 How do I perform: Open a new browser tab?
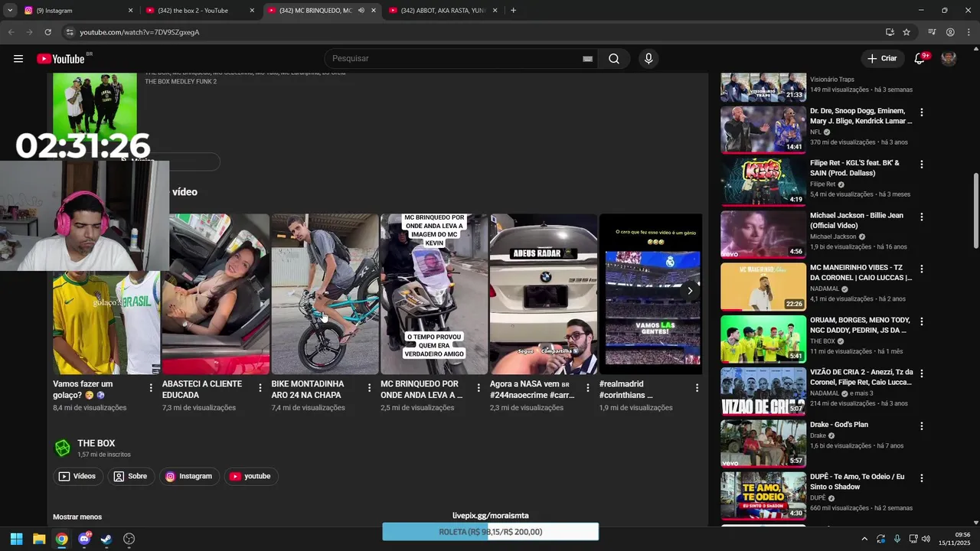(513, 11)
